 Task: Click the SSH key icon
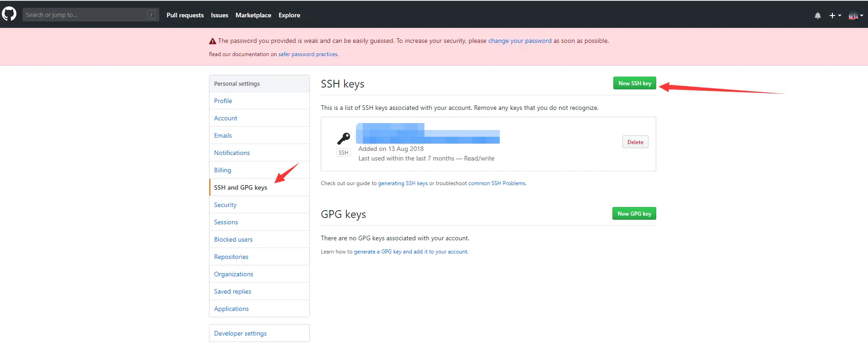(343, 138)
